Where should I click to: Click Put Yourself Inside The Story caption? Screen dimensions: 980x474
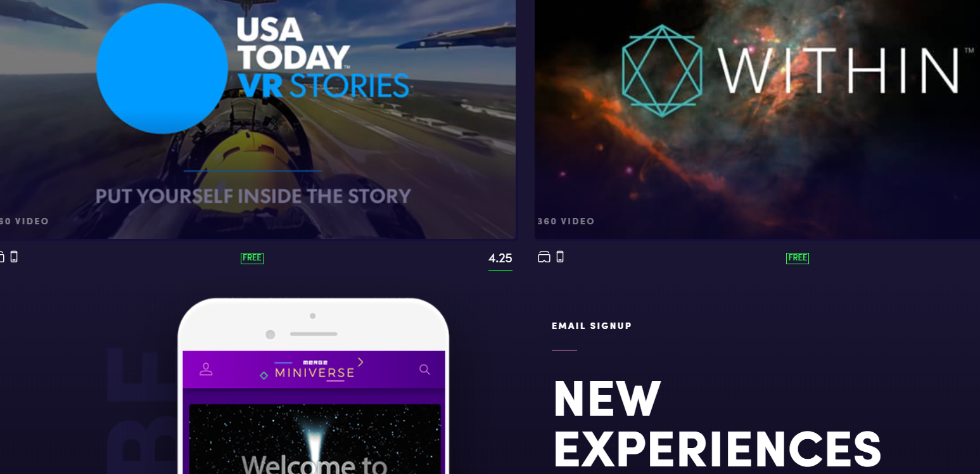pyautogui.click(x=253, y=196)
